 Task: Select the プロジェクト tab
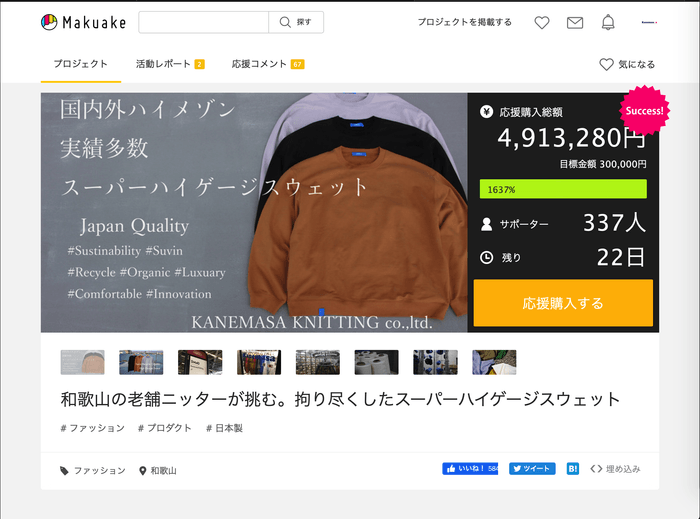pos(81,64)
